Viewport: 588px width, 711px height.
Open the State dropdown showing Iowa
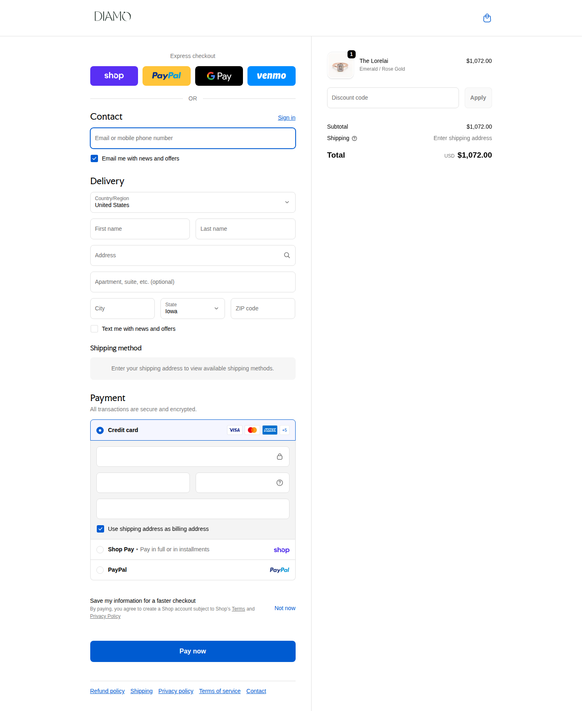(193, 308)
